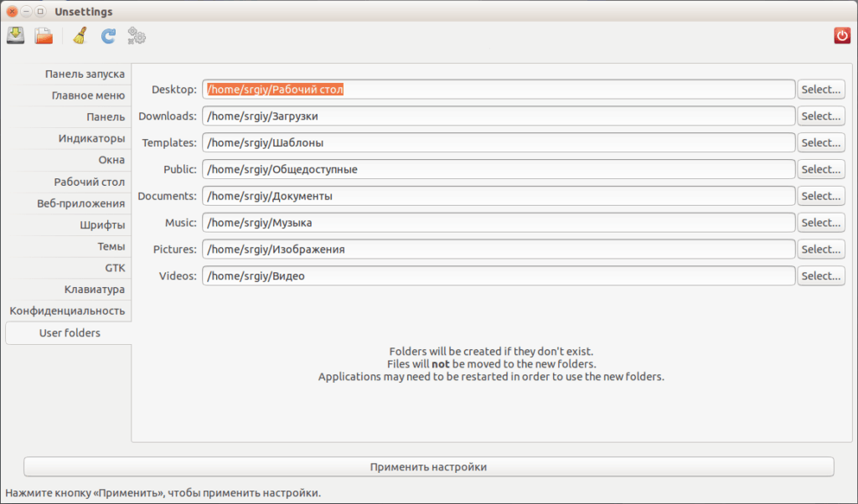Maximize the Unsettings window
The width and height of the screenshot is (858, 504).
tap(40, 12)
